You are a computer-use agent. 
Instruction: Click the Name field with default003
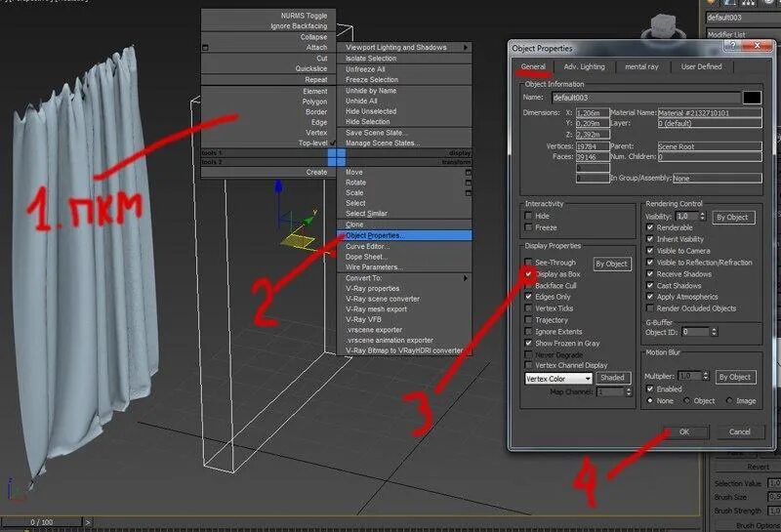pos(646,98)
